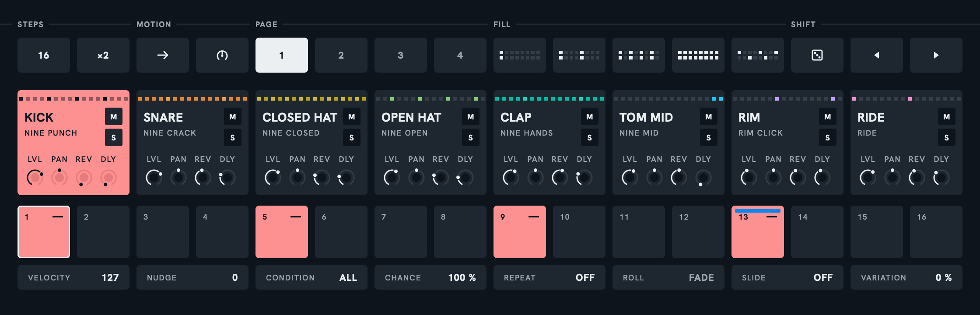This screenshot has height=315, width=980.
Task: Solo the Closed Hat track
Action: [x=352, y=138]
